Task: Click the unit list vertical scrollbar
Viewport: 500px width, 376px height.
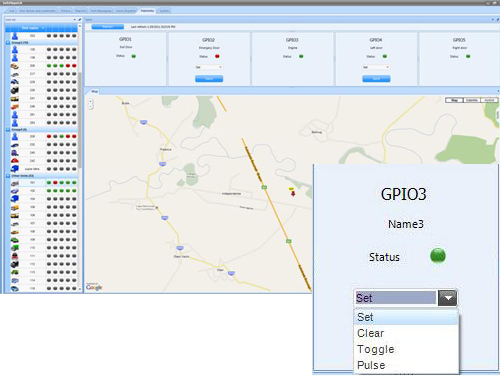Action: pos(80,120)
